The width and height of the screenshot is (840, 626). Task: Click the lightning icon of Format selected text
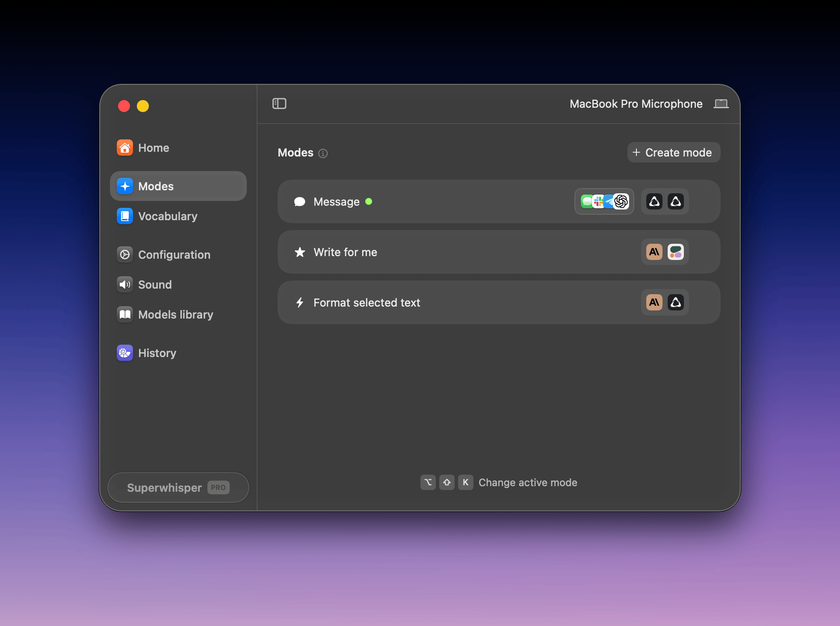coord(300,302)
